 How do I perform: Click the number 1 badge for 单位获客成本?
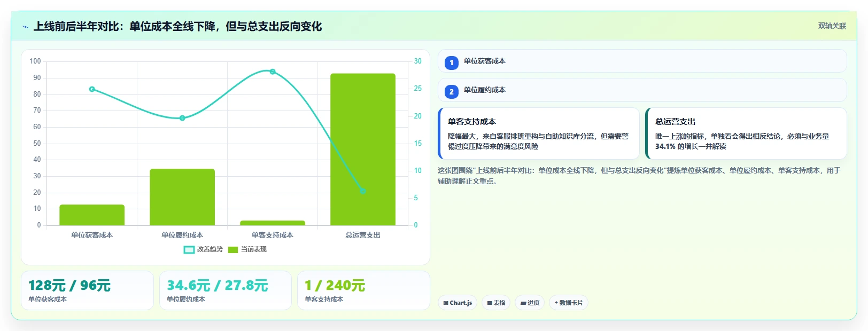tap(452, 62)
